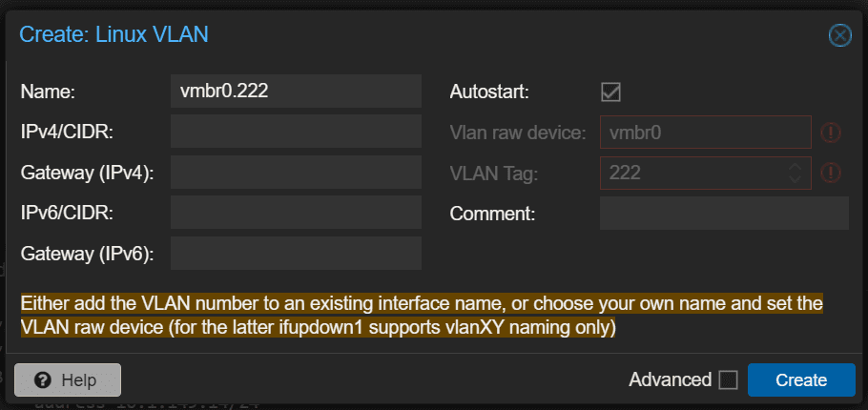Click into the IPv6/CIDR input field

(x=296, y=213)
